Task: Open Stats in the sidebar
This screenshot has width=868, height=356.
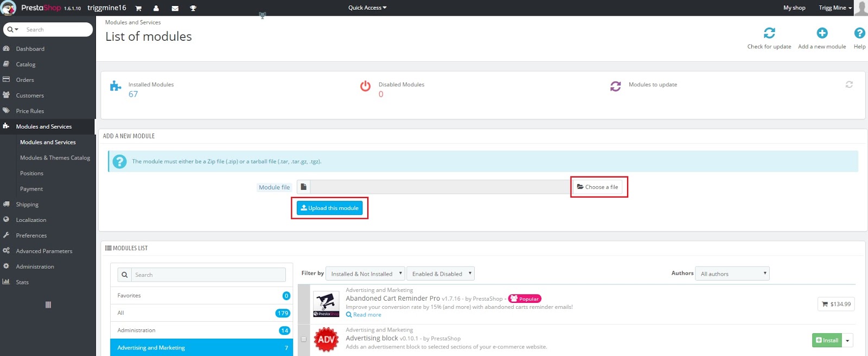Action: tap(22, 282)
